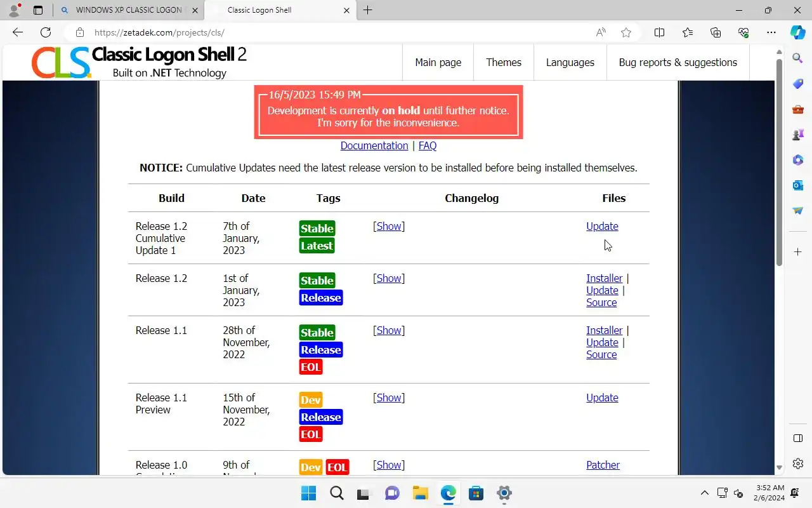Open Edge Settings and more menu
The width and height of the screenshot is (812, 508).
click(x=771, y=32)
